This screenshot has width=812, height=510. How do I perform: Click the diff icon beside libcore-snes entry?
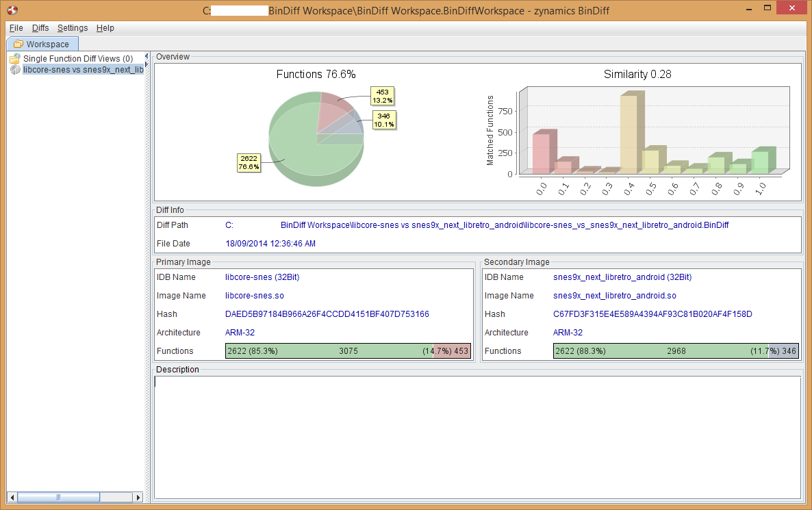tap(15, 69)
